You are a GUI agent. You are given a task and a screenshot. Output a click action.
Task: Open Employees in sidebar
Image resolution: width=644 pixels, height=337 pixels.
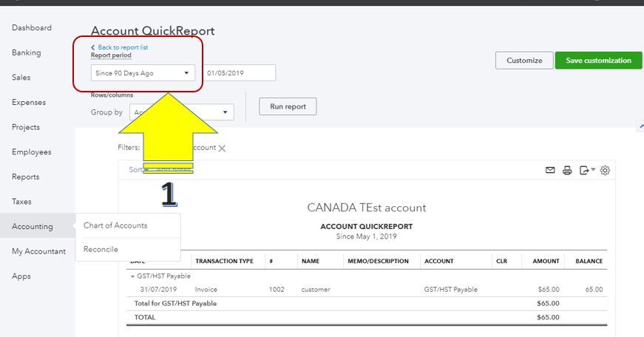click(32, 152)
